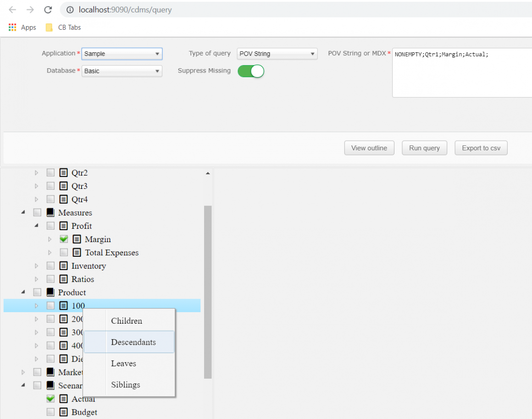Open the Type of query dropdown
Image resolution: width=532 pixels, height=419 pixels.
point(277,54)
